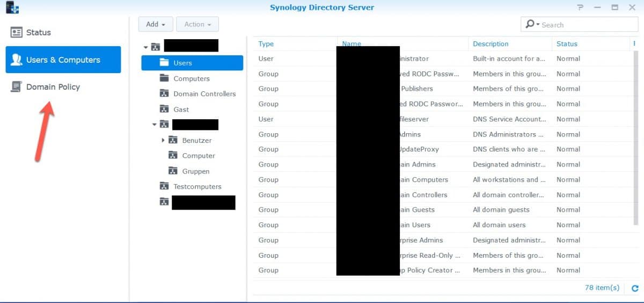Click the Users folder icon

[164, 62]
